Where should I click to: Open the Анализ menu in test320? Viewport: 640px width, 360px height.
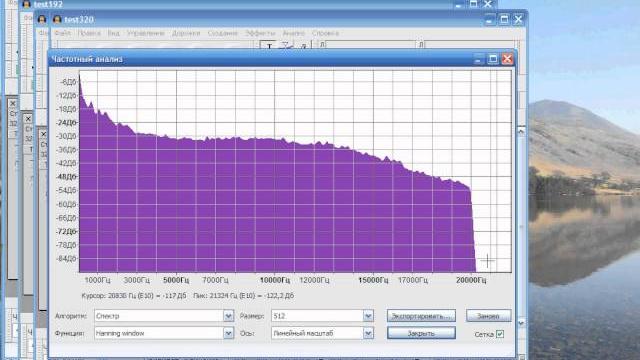tap(293, 33)
